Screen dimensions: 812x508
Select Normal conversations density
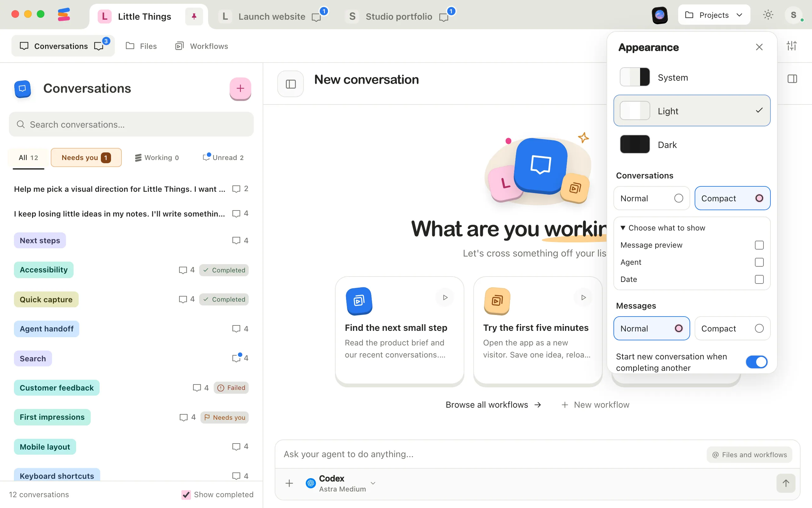click(652, 198)
